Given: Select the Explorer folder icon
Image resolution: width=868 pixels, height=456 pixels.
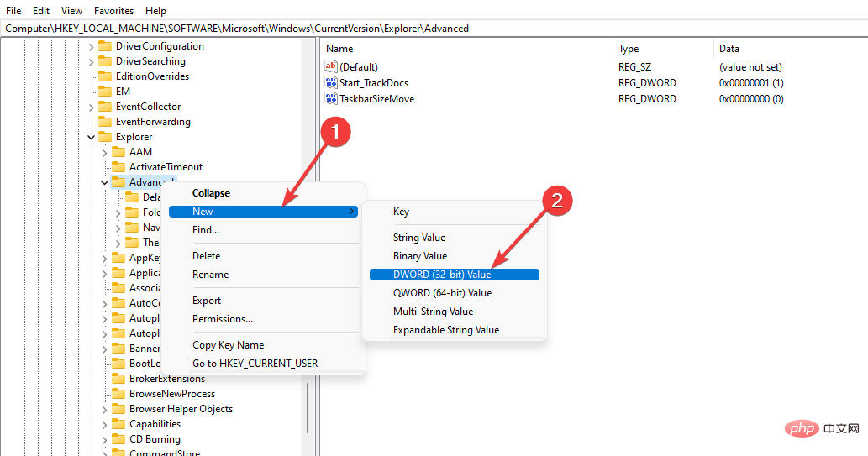Looking at the screenshot, I should pyautogui.click(x=105, y=137).
